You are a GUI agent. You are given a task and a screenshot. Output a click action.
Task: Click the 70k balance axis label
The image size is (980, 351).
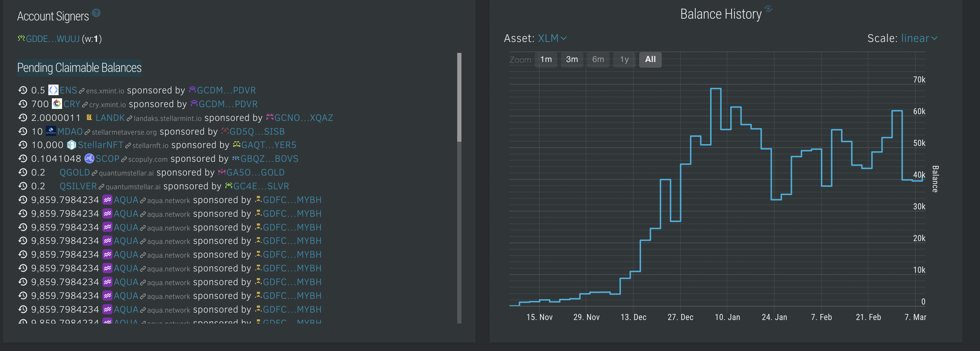pyautogui.click(x=919, y=79)
